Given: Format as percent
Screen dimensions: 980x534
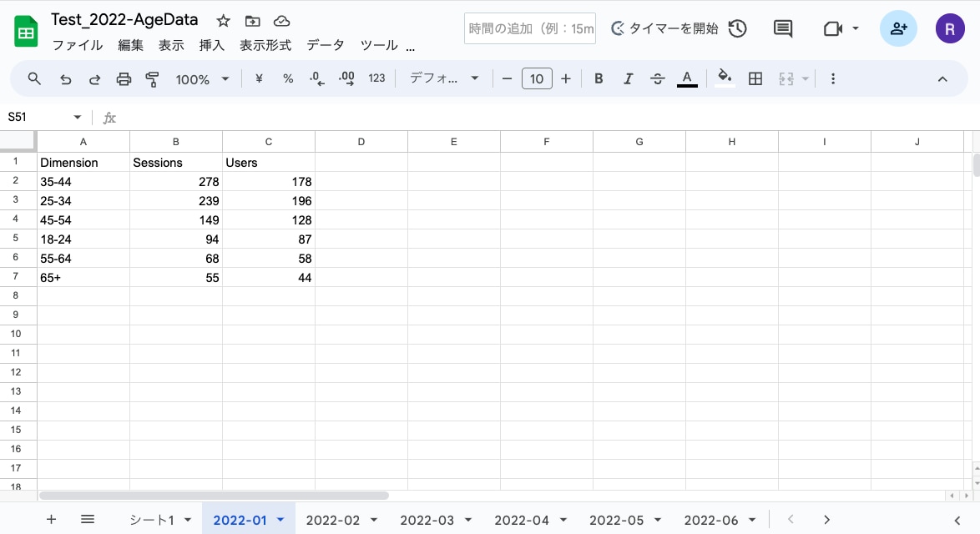Looking at the screenshot, I should (287, 78).
